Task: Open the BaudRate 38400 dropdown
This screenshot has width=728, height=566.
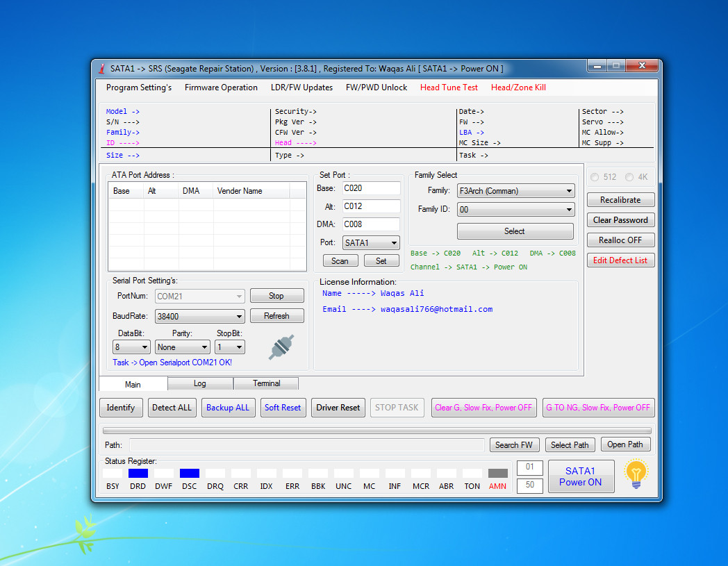Action: [199, 316]
